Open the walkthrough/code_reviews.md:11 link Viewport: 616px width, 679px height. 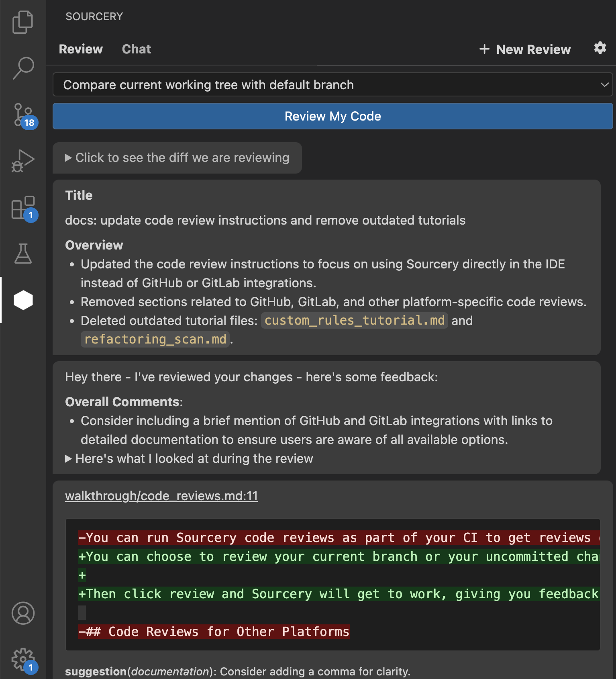coord(161,496)
